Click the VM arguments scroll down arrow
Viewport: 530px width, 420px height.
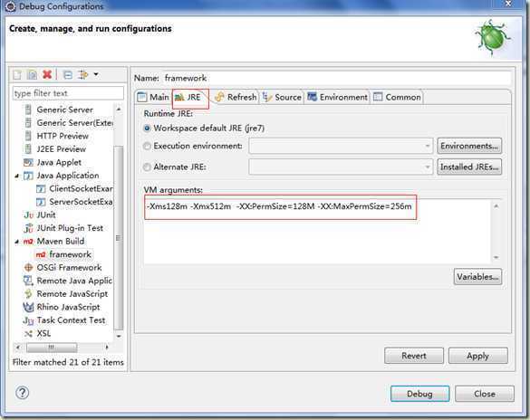pyautogui.click(x=496, y=257)
